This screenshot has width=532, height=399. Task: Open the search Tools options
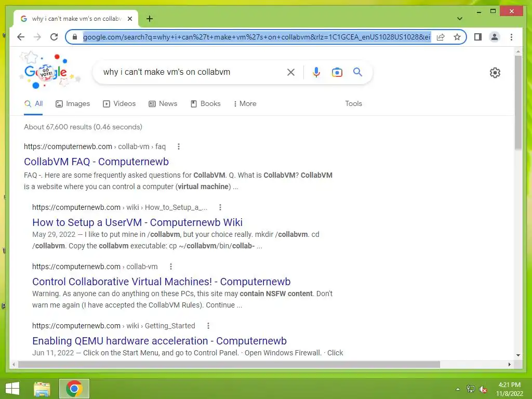coord(353,104)
